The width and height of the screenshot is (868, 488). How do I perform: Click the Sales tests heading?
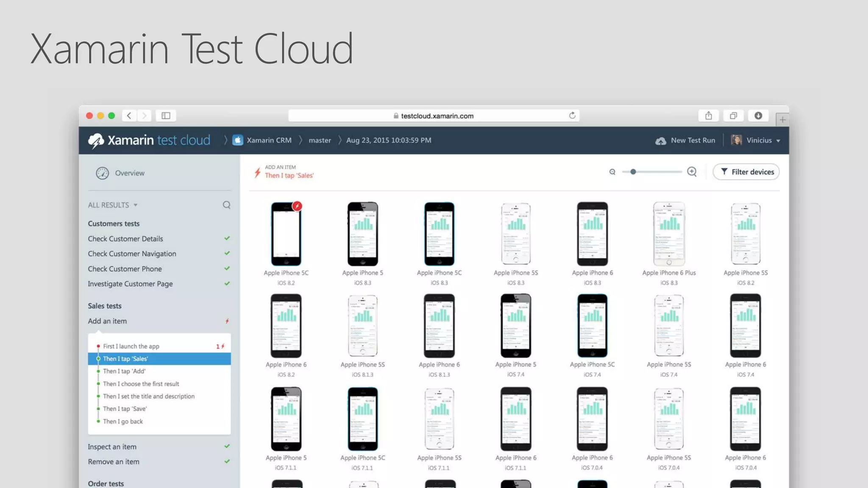point(105,306)
